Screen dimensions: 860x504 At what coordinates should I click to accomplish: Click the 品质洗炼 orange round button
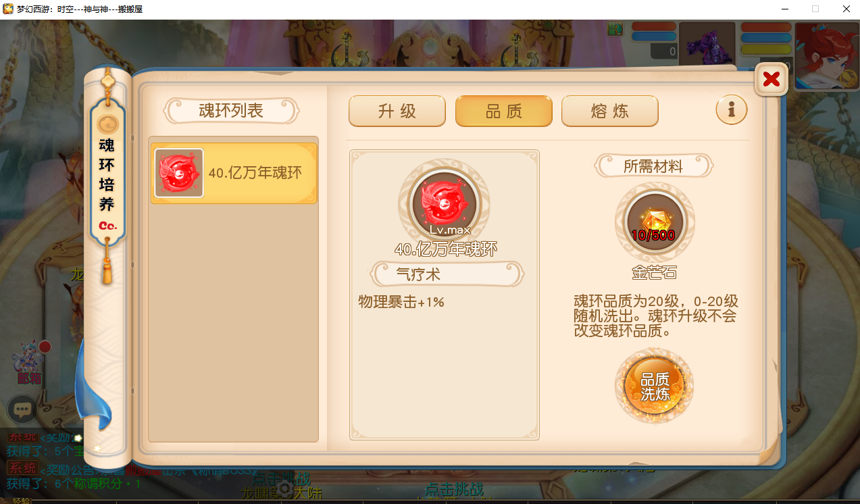point(654,387)
